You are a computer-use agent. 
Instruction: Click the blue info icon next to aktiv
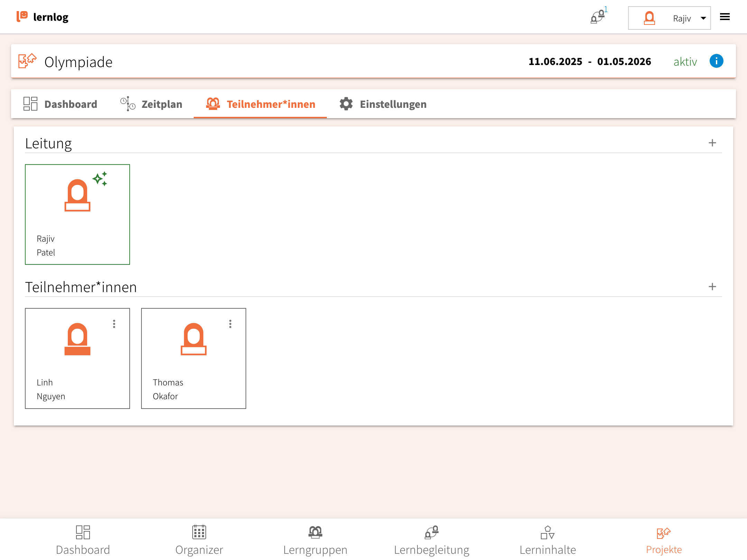pos(716,61)
